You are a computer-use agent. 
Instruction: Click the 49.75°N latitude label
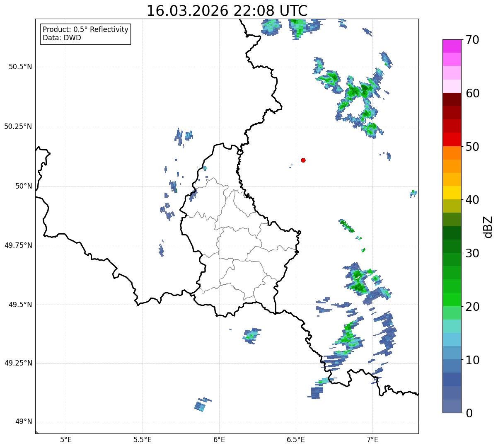pyautogui.click(x=18, y=246)
